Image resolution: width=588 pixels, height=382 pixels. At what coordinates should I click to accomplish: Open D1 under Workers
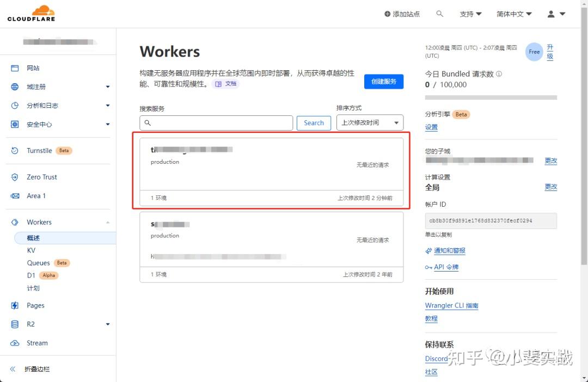(x=30, y=275)
